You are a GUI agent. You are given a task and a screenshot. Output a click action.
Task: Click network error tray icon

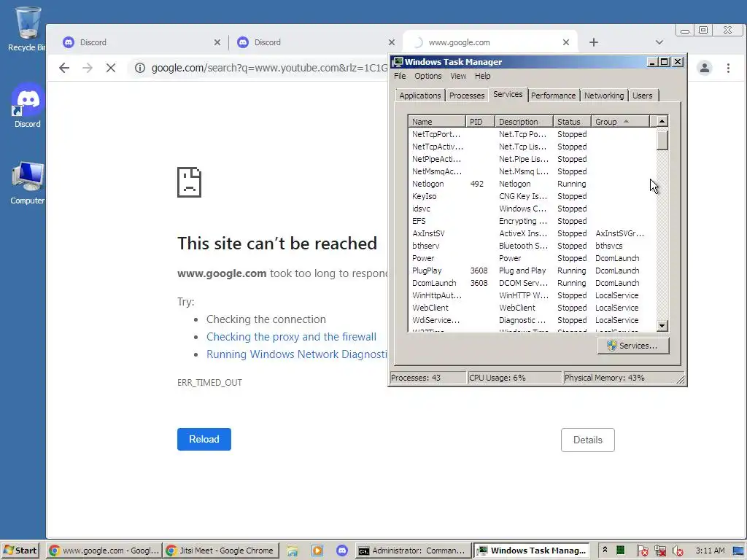point(659,551)
